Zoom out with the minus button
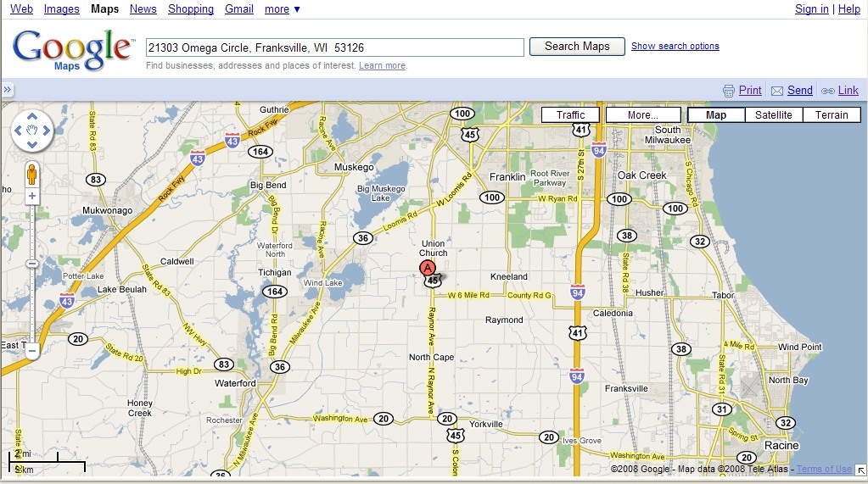868x484 pixels. point(32,350)
